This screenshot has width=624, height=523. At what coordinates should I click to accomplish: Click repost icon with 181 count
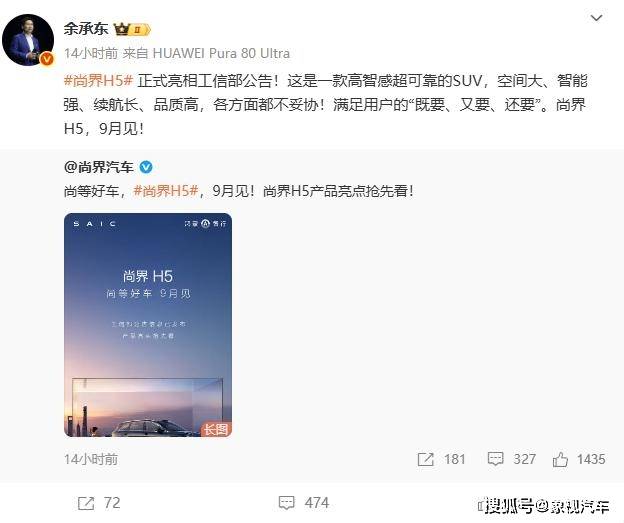(425, 459)
